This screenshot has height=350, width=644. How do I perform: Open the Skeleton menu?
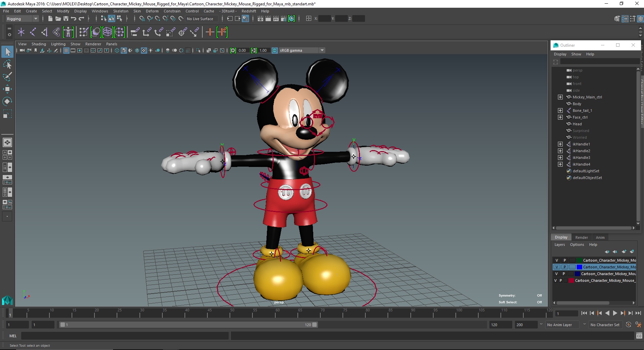[x=121, y=11]
